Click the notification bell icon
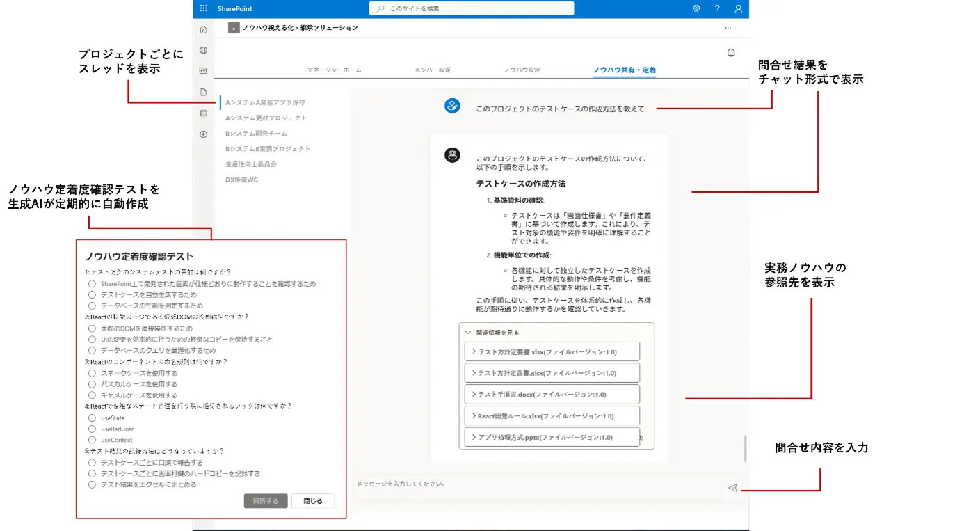The width and height of the screenshot is (980, 531). pyautogui.click(x=731, y=53)
